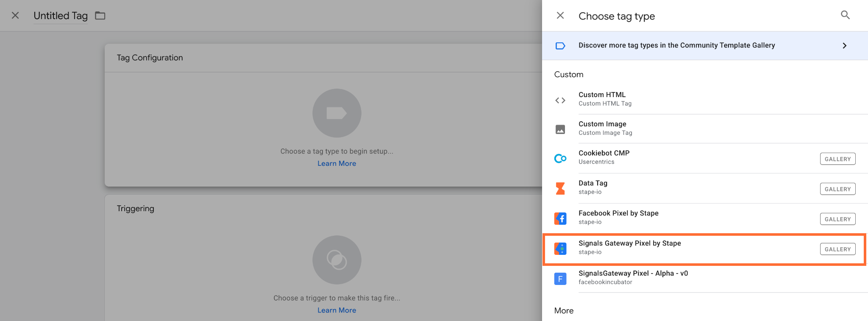Open Learn More link under Tag Configuration
868x321 pixels.
[x=337, y=163]
